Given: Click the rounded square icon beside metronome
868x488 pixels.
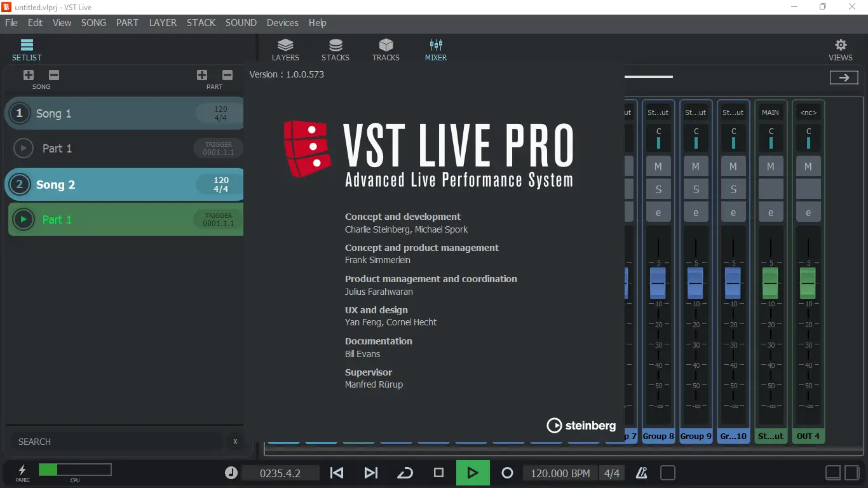Looking at the screenshot, I should 668,473.
